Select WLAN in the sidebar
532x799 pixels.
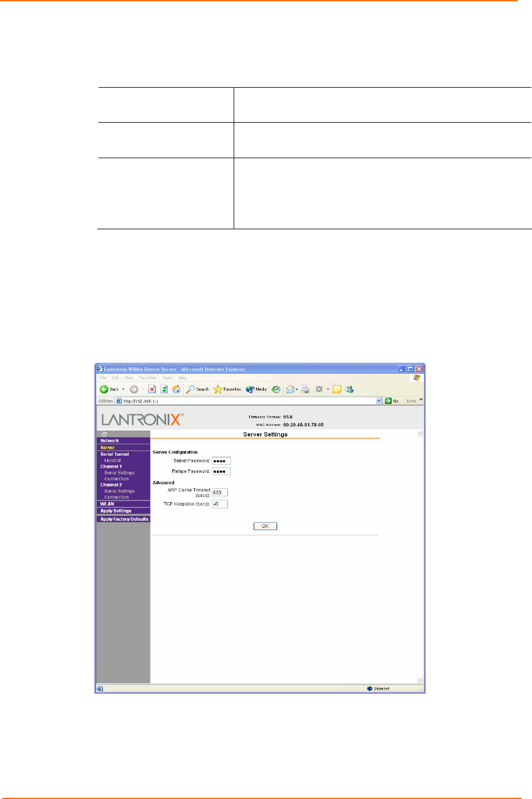[107, 504]
